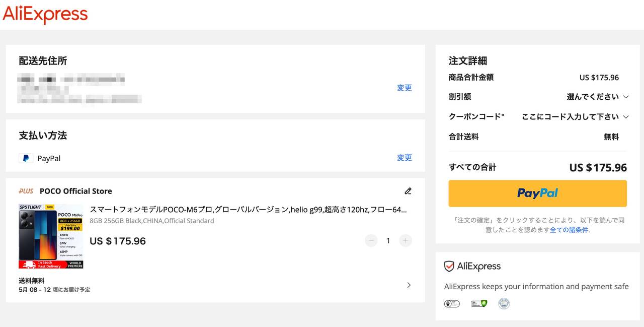Click the AliExpress shield security icon
644x327 pixels.
(449, 266)
